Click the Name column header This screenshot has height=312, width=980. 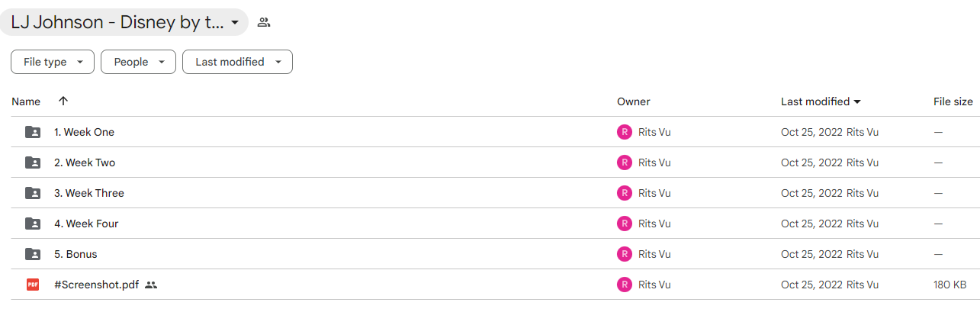[x=26, y=101]
